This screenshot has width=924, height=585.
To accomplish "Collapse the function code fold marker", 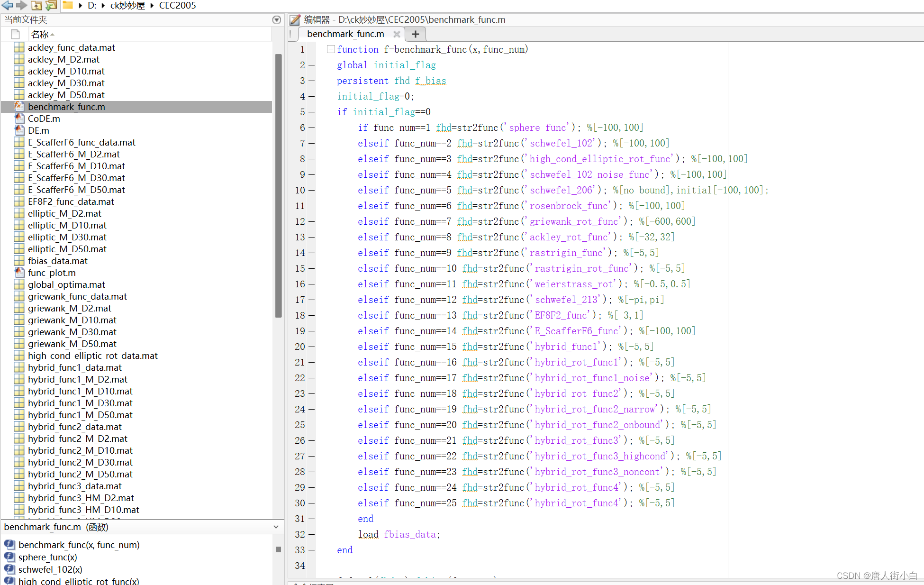I will pos(331,49).
